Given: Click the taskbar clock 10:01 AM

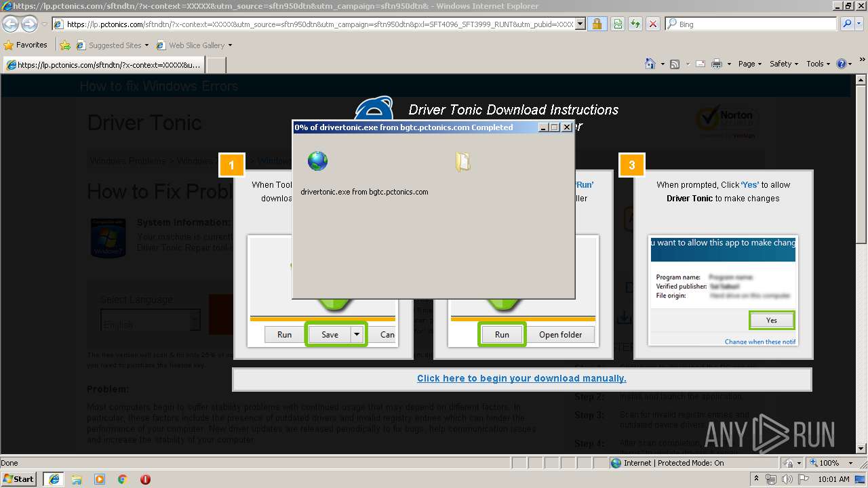Looking at the screenshot, I should (834, 479).
